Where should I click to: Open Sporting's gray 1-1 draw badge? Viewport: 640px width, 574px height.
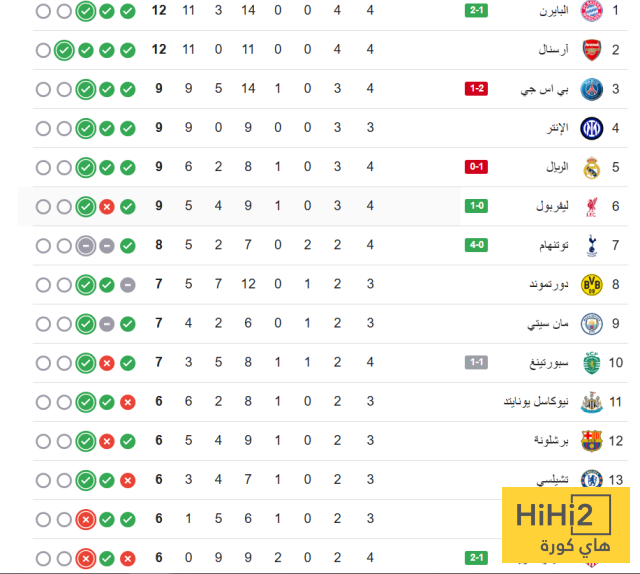476,362
